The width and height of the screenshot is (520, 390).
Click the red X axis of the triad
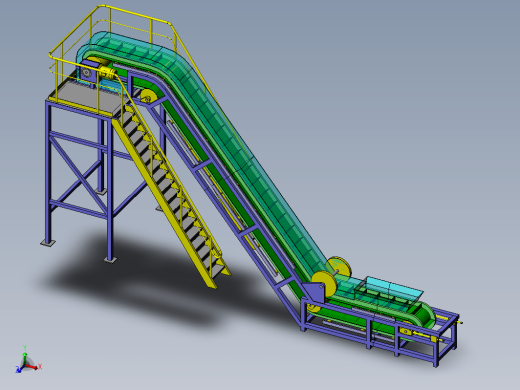[x=34, y=367]
